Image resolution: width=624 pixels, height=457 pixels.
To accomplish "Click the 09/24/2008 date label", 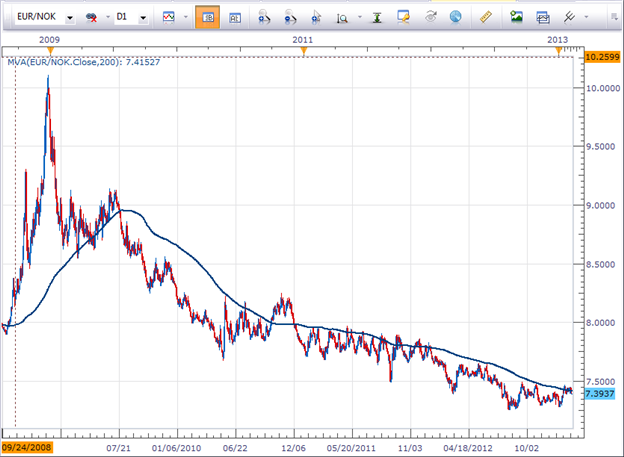I will 27,447.
